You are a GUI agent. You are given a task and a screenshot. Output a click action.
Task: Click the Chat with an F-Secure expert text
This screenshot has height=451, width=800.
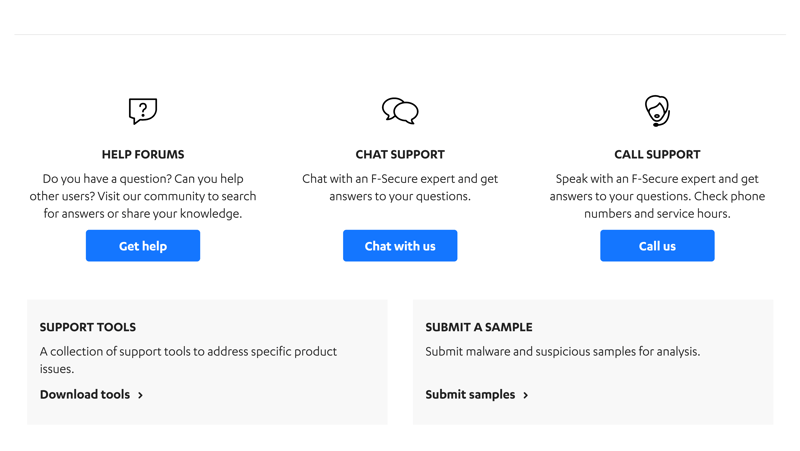tap(400, 187)
